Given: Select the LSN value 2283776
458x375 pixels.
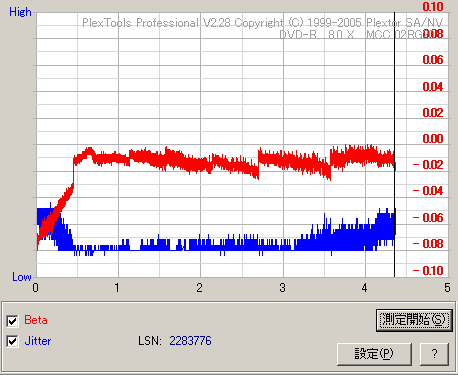Looking at the screenshot, I should pos(190,341).
